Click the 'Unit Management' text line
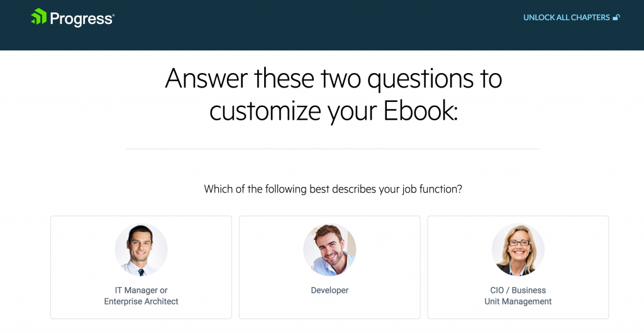The height and width of the screenshot is (333, 644). (x=518, y=302)
